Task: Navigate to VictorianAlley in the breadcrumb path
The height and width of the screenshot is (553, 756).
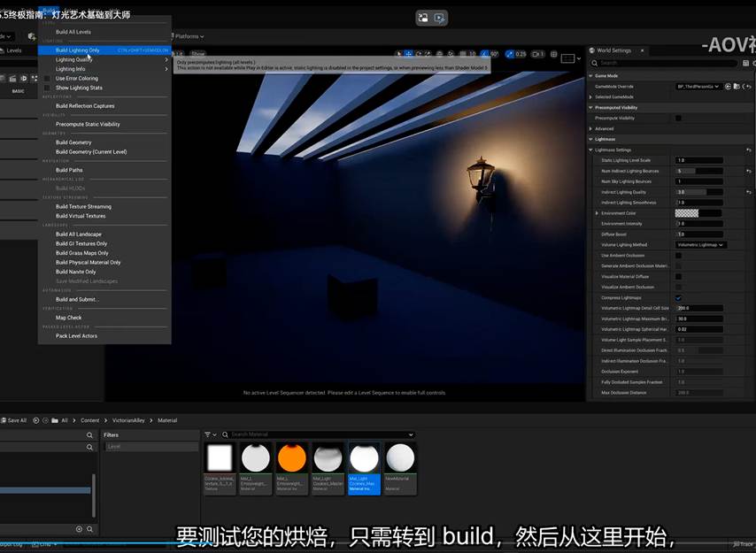Action: click(129, 420)
